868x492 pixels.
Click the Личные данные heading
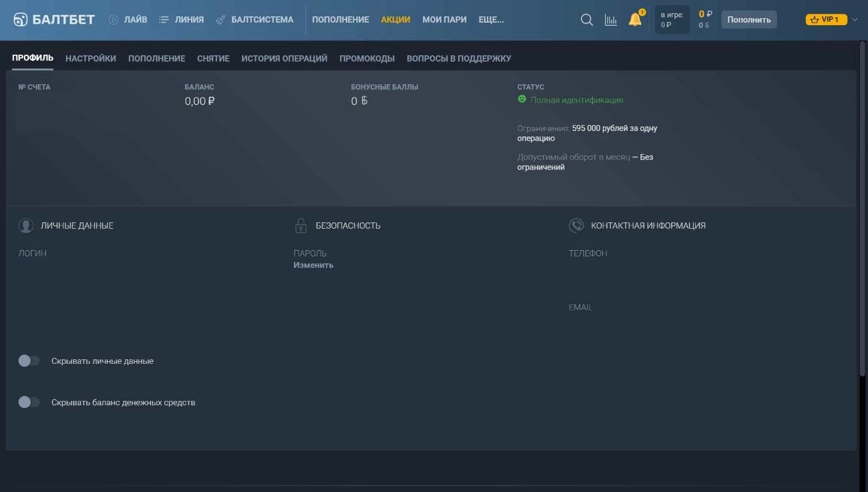pyautogui.click(x=77, y=226)
